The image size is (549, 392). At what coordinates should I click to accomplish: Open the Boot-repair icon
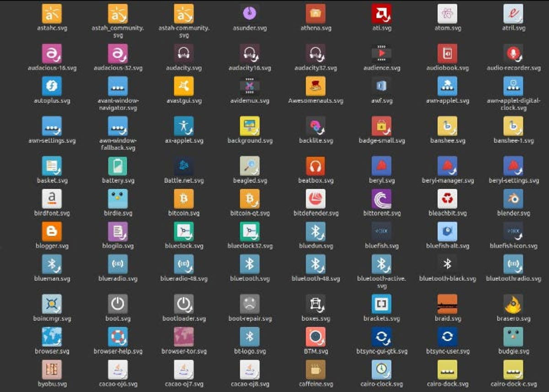click(249, 304)
